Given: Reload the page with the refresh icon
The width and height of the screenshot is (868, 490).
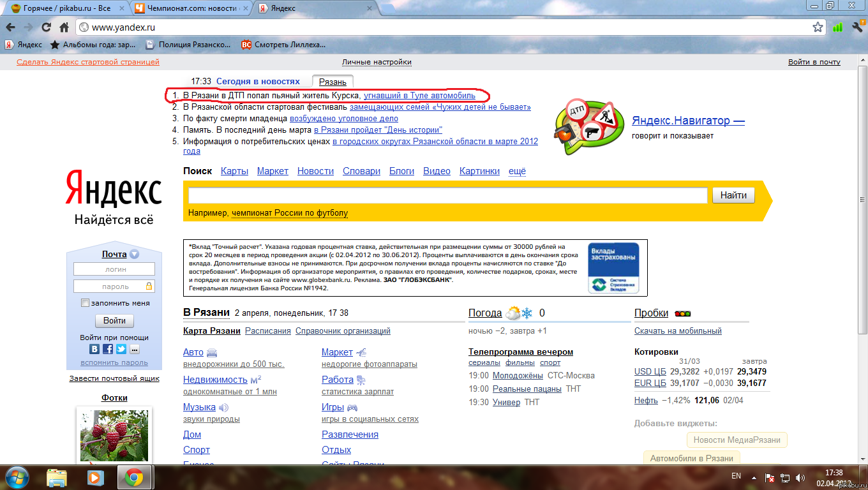Looking at the screenshot, I should tap(46, 27).
